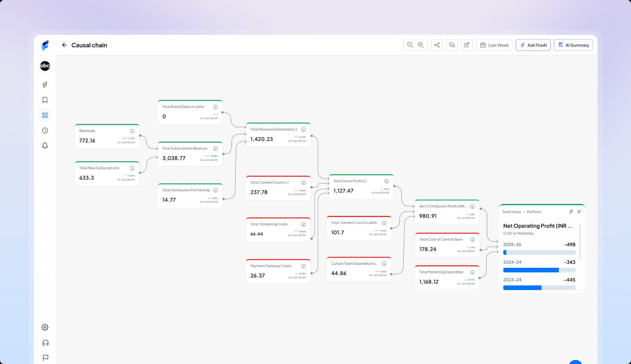Image resolution: width=631 pixels, height=364 pixels.
Task: Click the 2024-24 blue progress bar
Action: [531, 270]
